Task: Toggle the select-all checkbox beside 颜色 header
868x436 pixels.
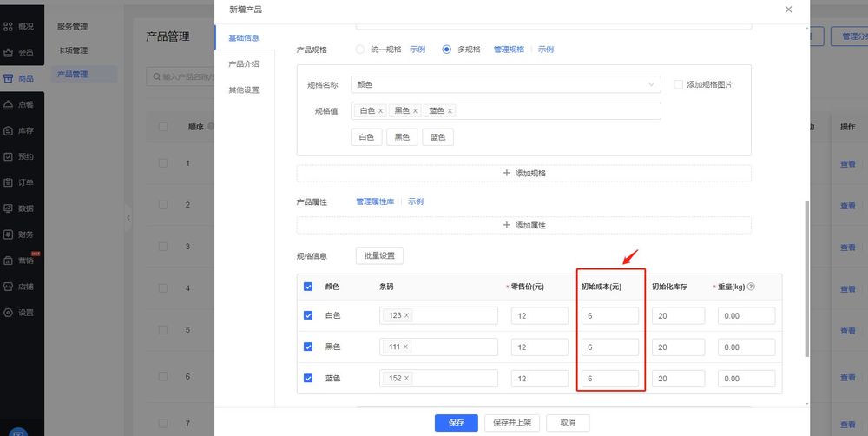Action: click(308, 287)
